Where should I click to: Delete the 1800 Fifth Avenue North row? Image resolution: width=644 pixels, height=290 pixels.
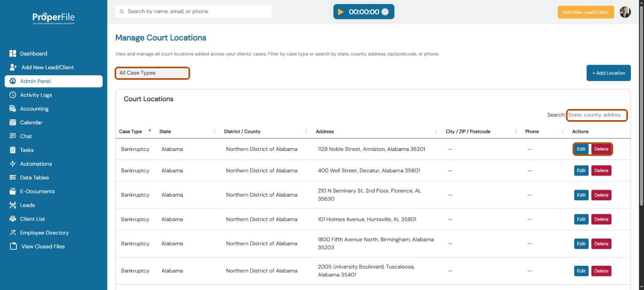(x=601, y=244)
